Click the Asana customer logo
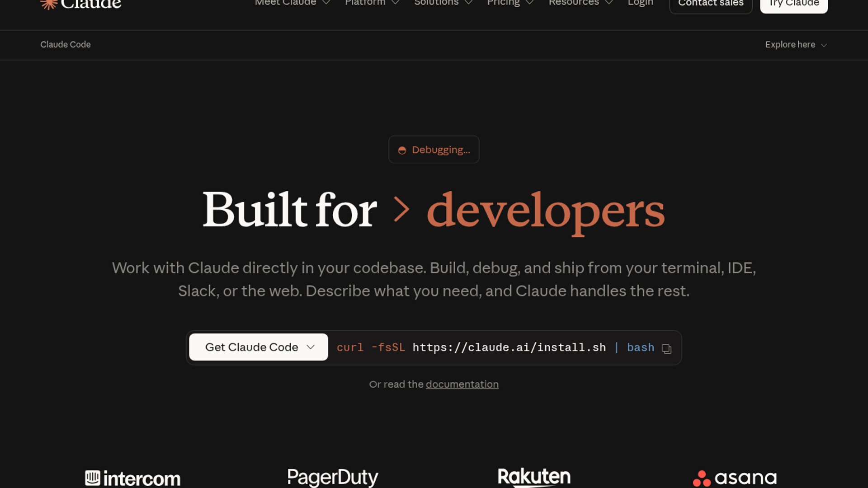868x488 pixels. pyautogui.click(x=735, y=478)
